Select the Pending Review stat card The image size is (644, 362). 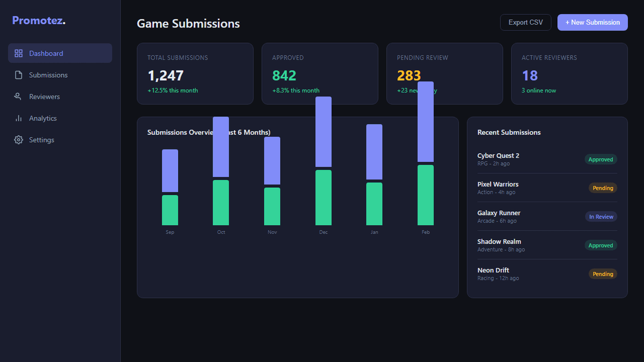point(444,73)
